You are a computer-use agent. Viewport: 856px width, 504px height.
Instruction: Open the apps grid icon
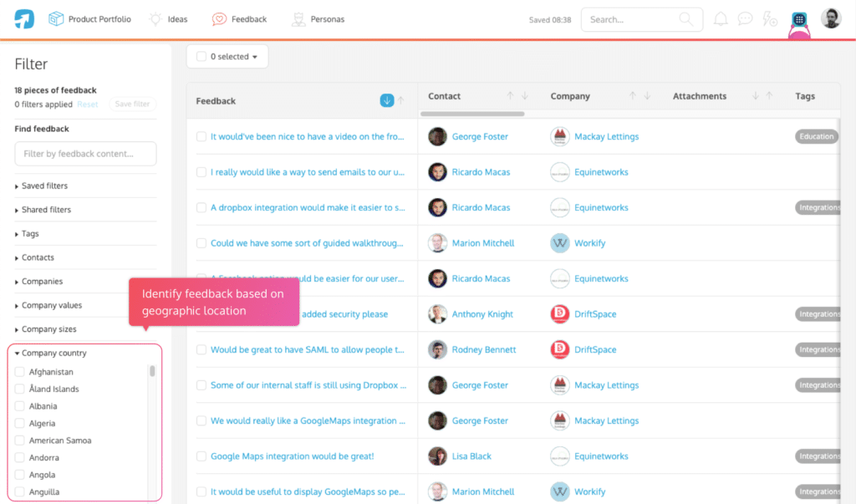[799, 20]
